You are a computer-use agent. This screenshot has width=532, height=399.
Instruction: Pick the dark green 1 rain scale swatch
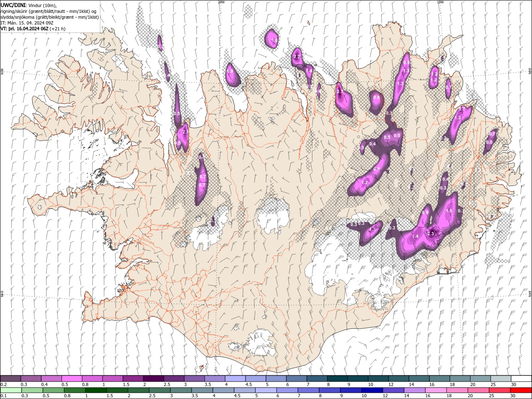(96, 390)
